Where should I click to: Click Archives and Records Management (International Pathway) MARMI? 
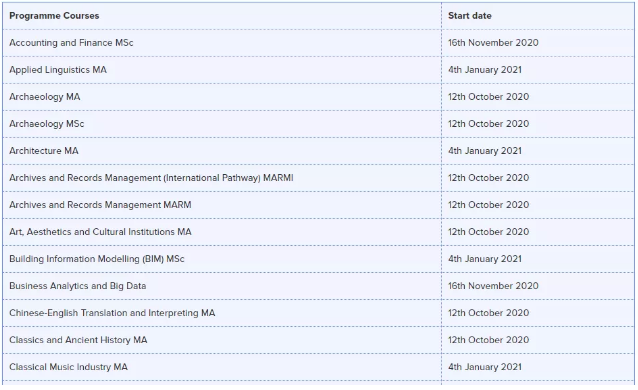[x=151, y=178]
